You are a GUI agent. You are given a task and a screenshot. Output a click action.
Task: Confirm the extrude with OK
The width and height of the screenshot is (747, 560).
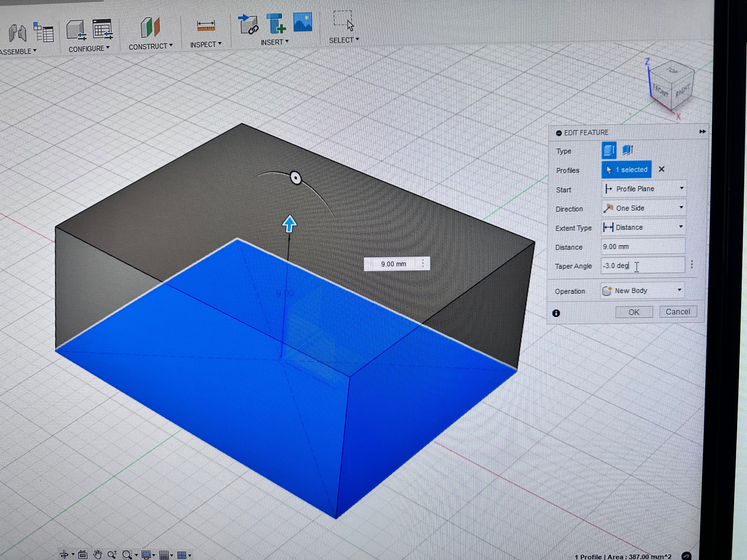coord(634,312)
